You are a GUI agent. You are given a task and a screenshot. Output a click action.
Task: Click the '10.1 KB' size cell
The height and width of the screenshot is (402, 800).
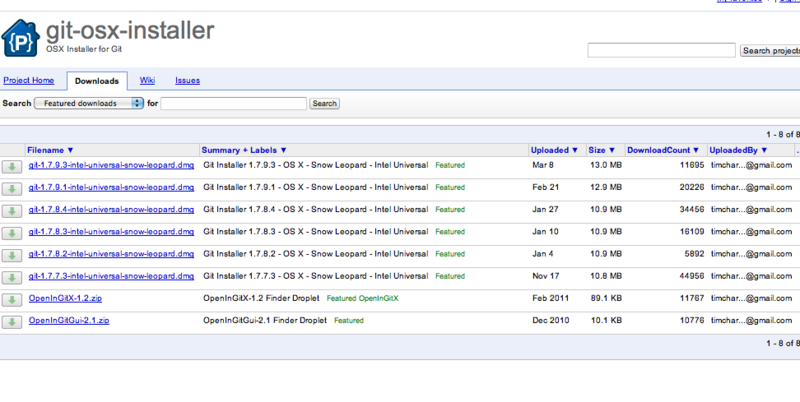pyautogui.click(x=606, y=320)
